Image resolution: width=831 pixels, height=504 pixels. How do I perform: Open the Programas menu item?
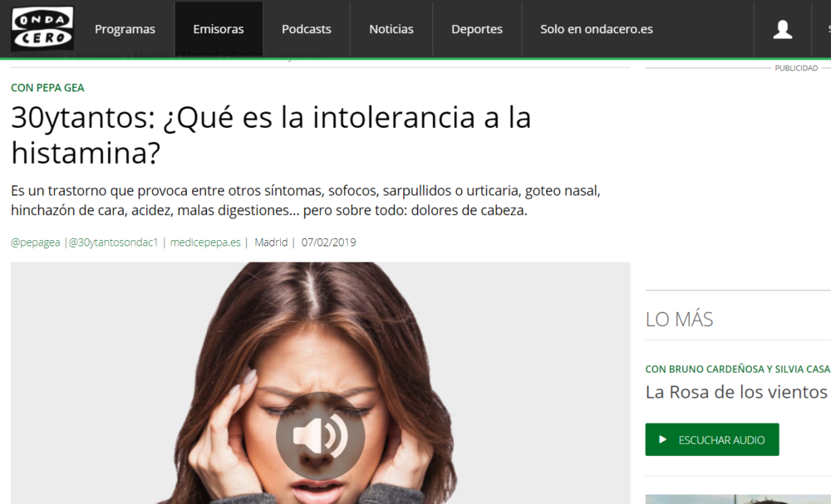coord(125,28)
